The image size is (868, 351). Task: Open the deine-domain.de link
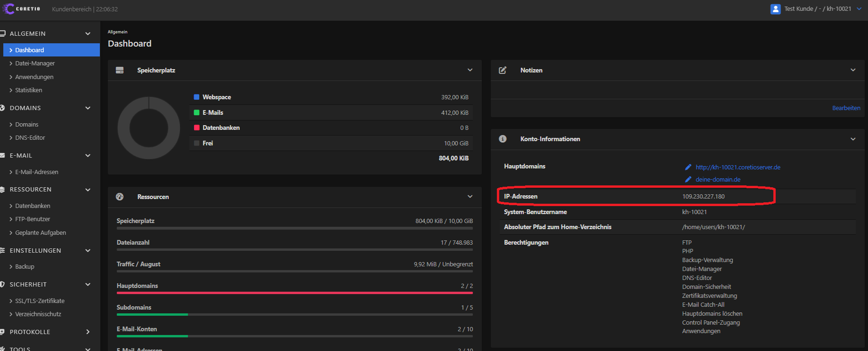pyautogui.click(x=718, y=179)
